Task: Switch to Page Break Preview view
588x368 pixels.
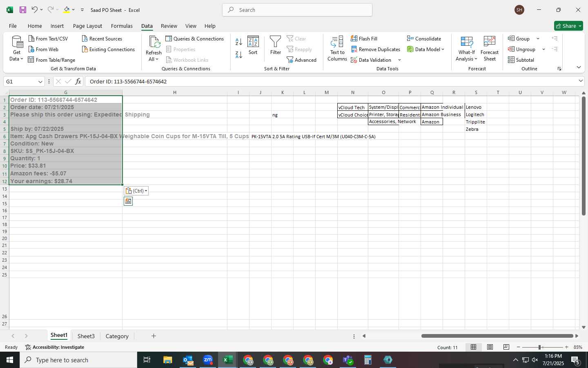Action: pos(506,347)
